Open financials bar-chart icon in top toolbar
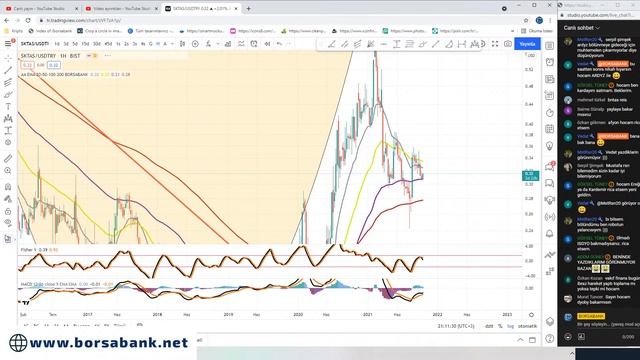 point(228,44)
